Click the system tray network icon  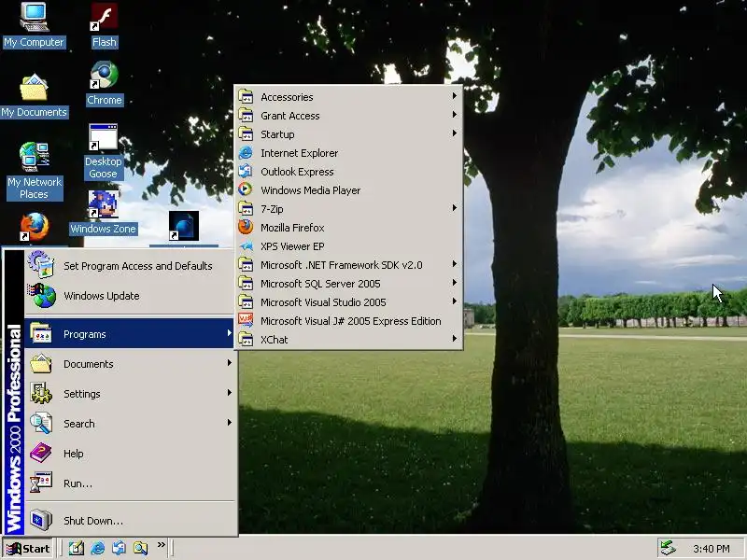668,548
